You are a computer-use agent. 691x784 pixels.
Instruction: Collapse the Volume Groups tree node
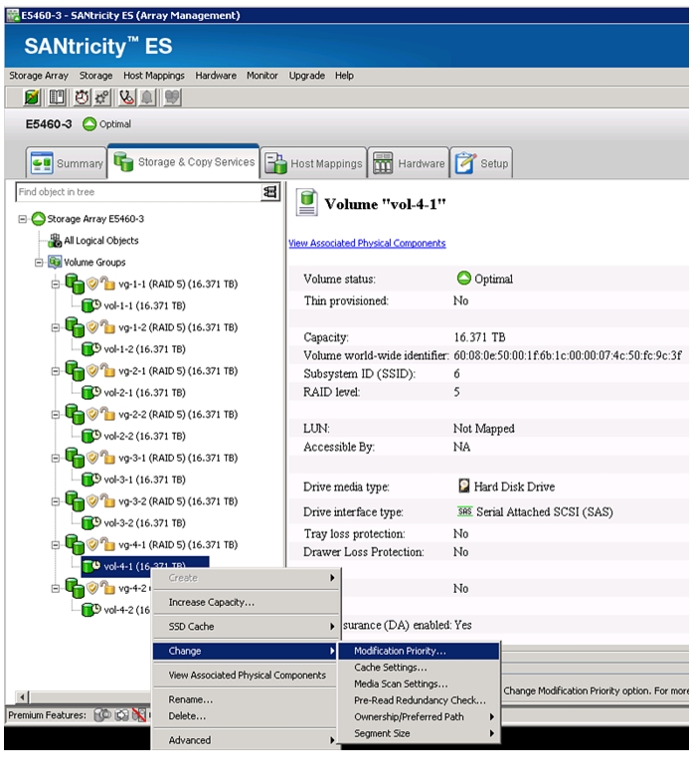point(39,262)
